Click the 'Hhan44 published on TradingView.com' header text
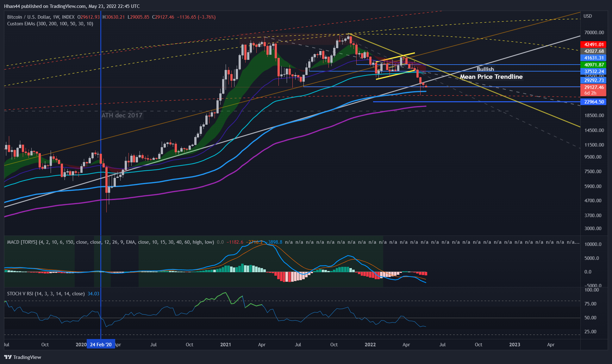 [45, 6]
